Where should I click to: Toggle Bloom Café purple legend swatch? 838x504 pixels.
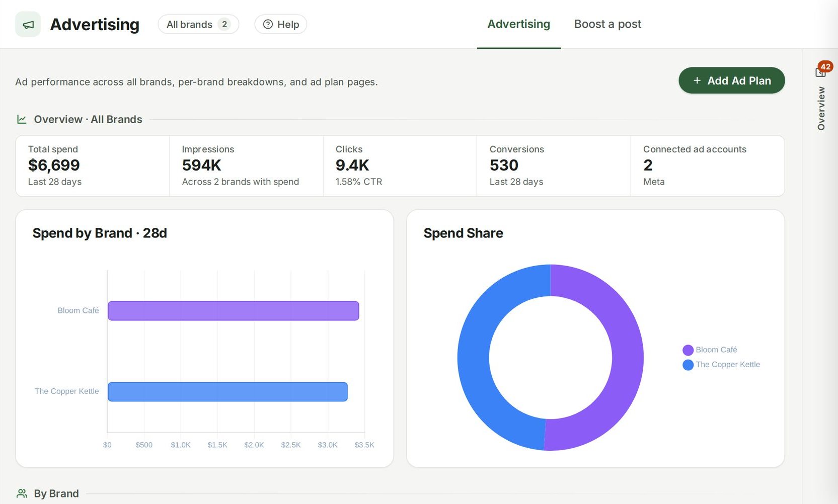[688, 350]
